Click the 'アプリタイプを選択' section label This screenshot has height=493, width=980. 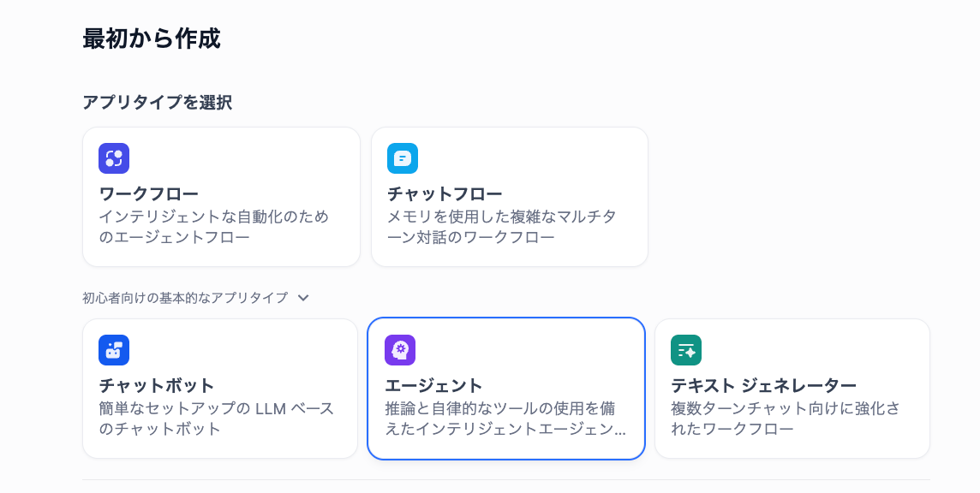point(157,103)
